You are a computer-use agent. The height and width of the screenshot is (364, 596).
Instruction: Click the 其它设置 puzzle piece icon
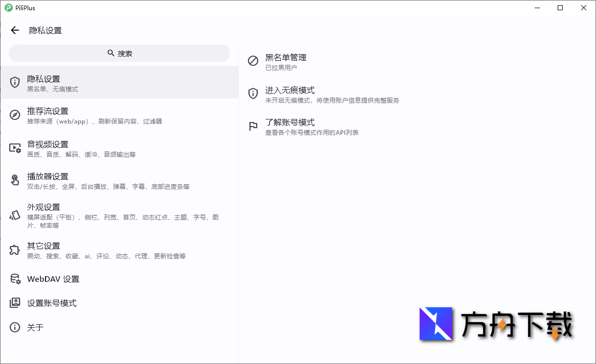[x=15, y=249]
